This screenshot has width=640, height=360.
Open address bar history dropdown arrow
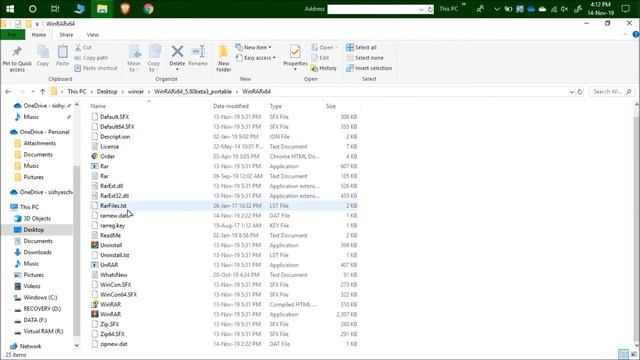(571, 92)
